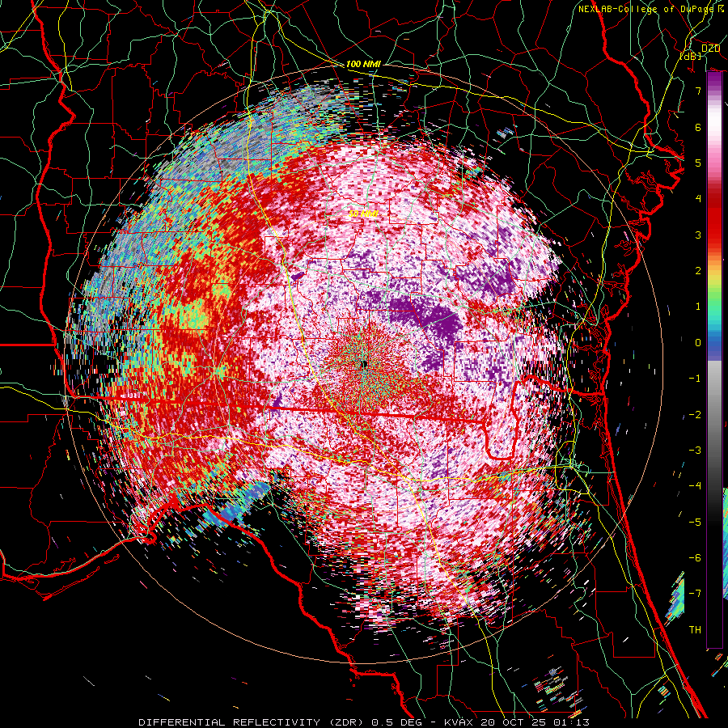This screenshot has width=728, height=728.
Task: Click the 7 dB scale label
Action: (x=698, y=91)
